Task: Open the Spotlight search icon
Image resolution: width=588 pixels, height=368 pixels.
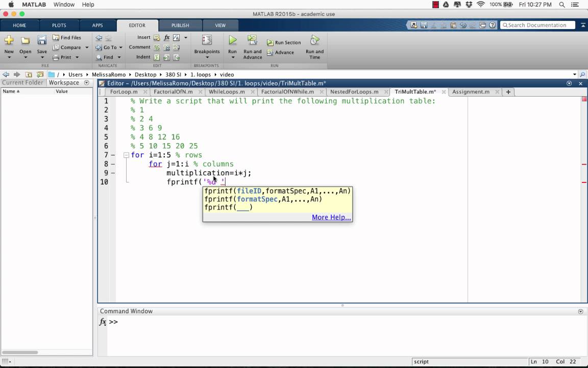Action: point(562,5)
